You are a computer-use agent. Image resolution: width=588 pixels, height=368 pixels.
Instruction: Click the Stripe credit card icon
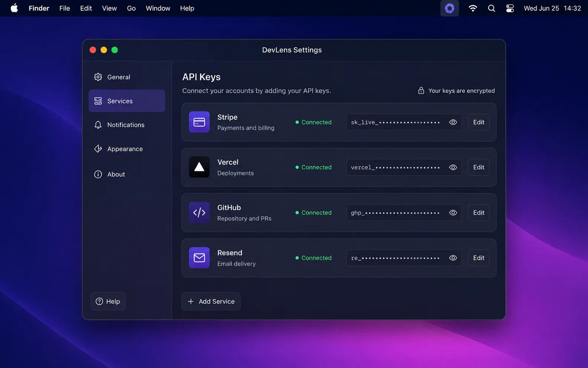[x=199, y=122]
